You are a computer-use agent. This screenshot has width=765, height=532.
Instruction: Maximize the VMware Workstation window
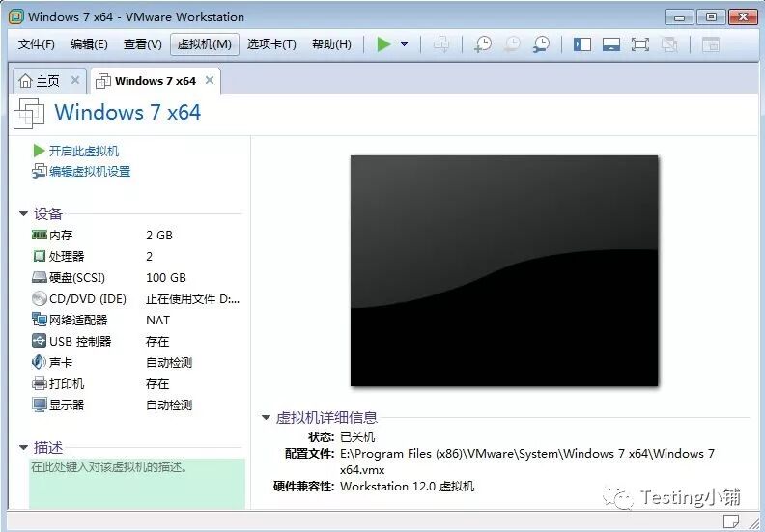coord(711,17)
